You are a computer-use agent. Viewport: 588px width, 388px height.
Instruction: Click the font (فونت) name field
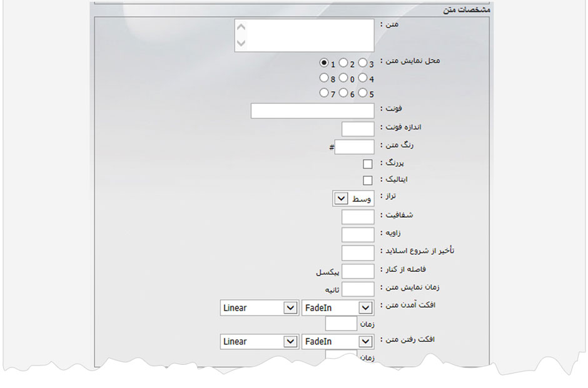(312, 111)
